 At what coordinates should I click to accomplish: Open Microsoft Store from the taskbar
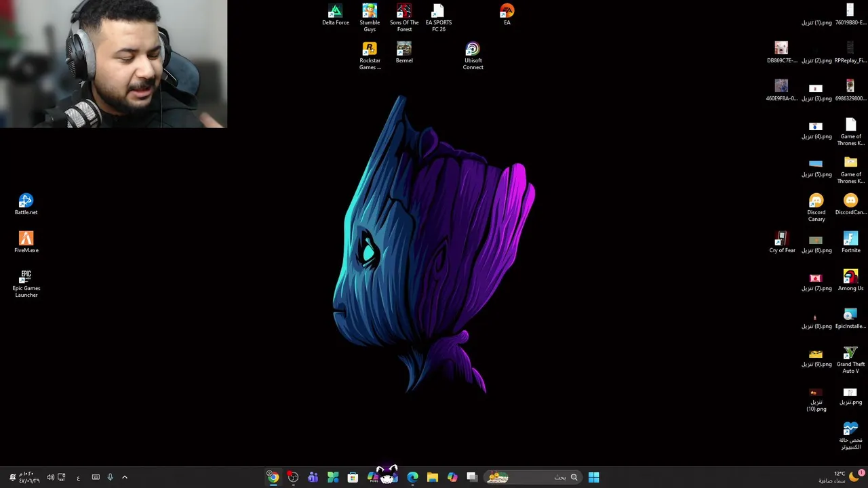click(x=353, y=477)
